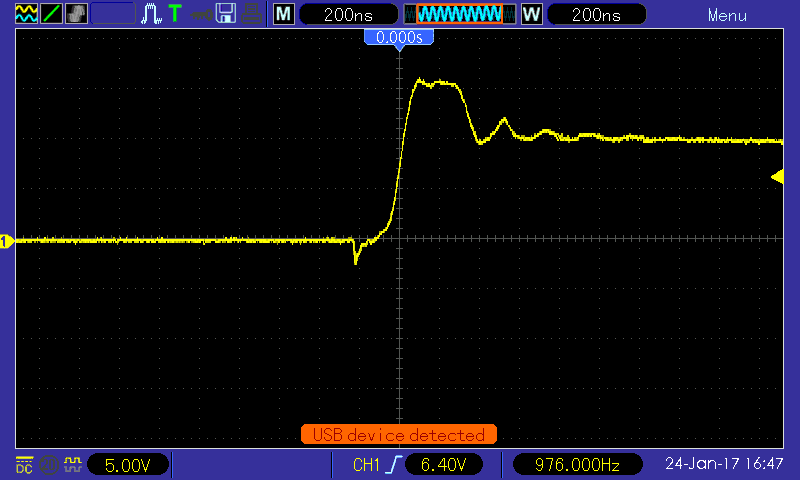Click the dual sine waveform display icon

click(26, 13)
